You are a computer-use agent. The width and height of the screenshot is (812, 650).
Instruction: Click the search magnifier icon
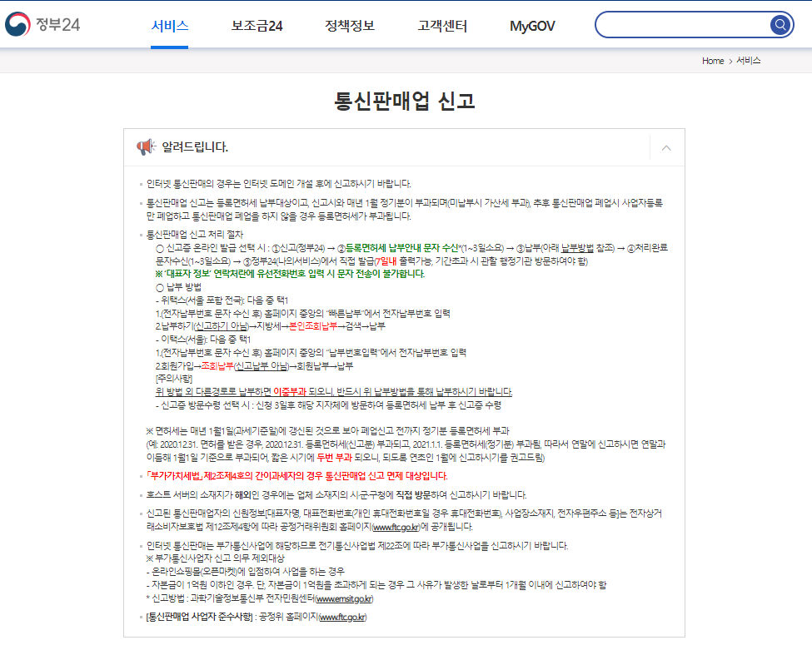click(x=780, y=25)
